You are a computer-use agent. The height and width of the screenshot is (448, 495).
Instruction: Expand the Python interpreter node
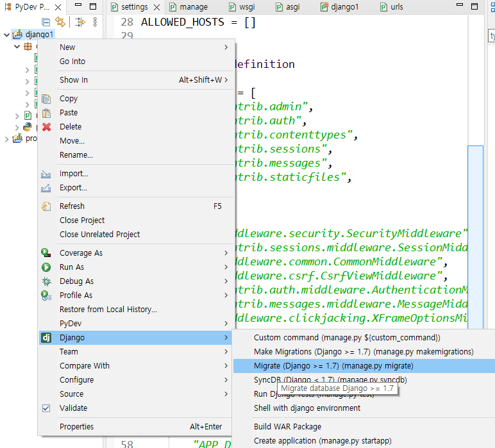coord(17,127)
